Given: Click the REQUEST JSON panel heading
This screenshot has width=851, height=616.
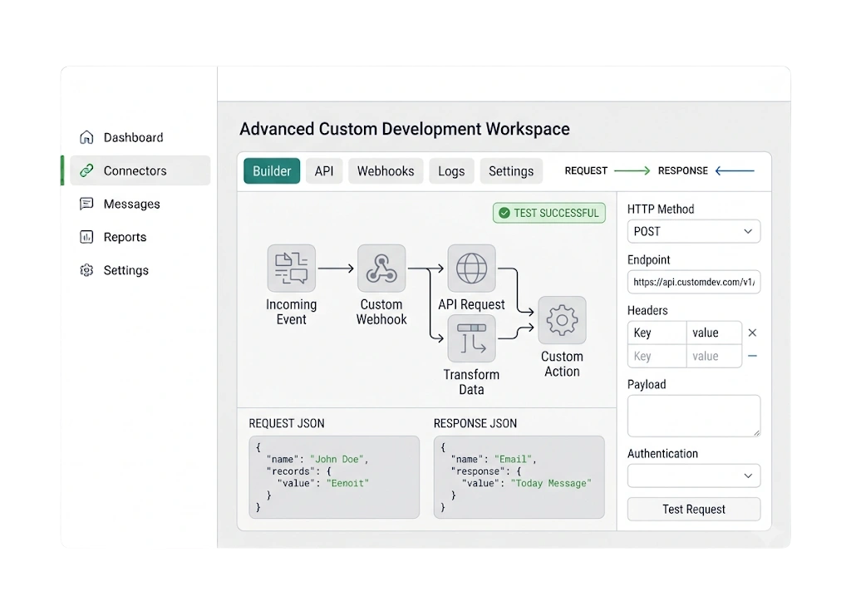Looking at the screenshot, I should pyautogui.click(x=287, y=423).
